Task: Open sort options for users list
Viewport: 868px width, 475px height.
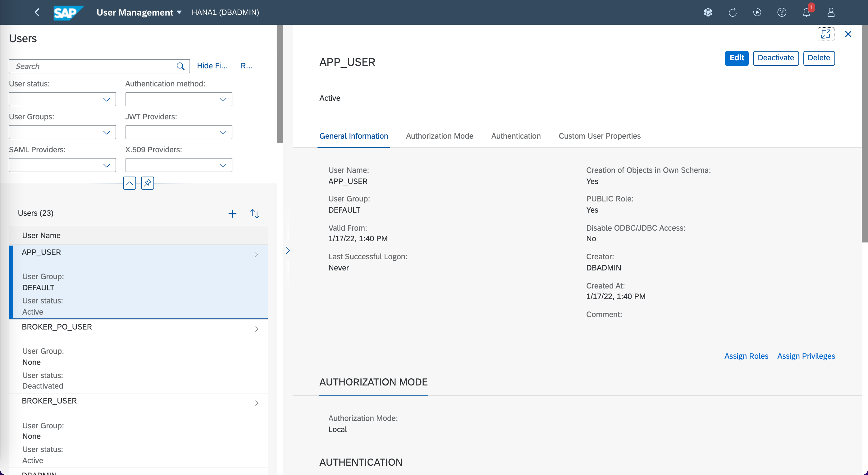Action: click(x=255, y=213)
